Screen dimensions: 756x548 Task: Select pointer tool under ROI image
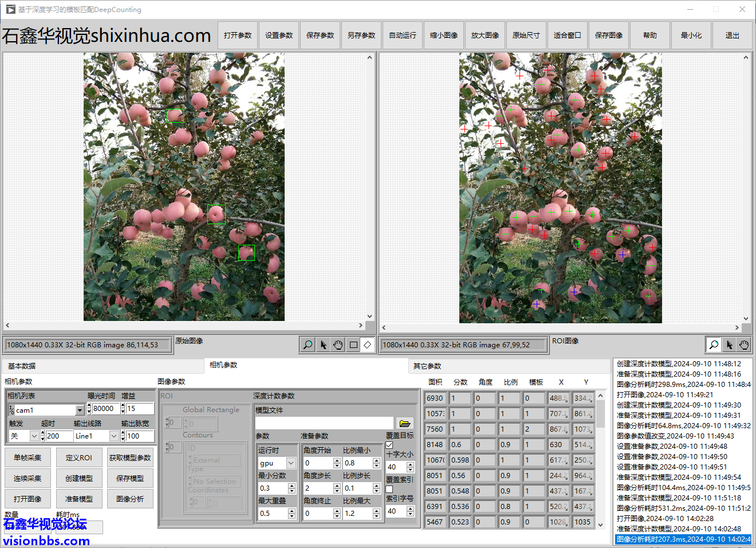(x=729, y=345)
